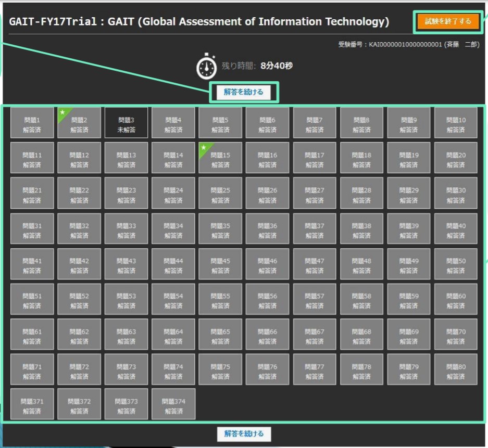488x448 pixels.
Task: Open question 問題80 in the grid
Action: 456,369
